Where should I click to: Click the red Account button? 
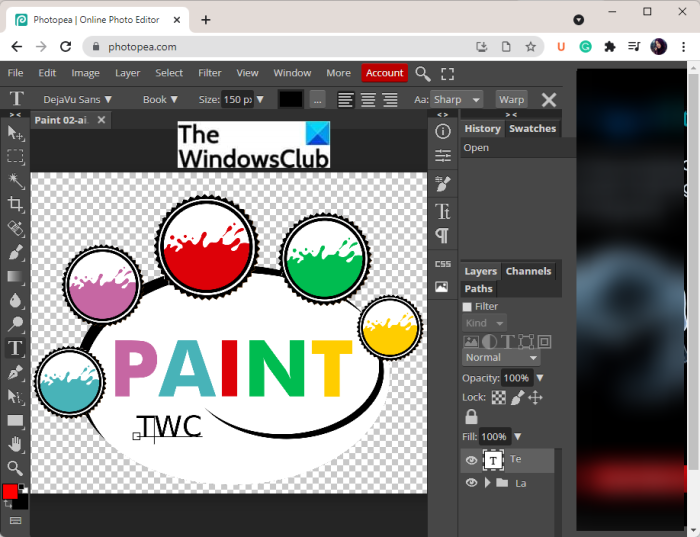click(x=384, y=73)
